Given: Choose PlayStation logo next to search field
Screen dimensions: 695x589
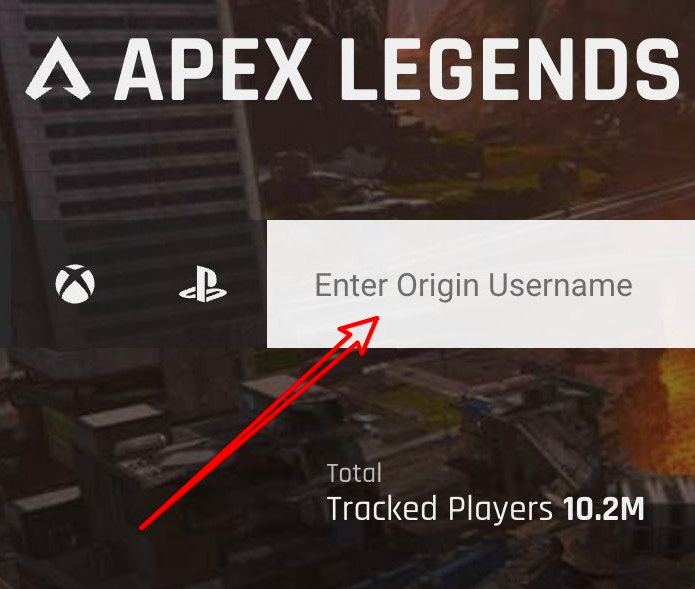Looking at the screenshot, I should click(x=203, y=284).
